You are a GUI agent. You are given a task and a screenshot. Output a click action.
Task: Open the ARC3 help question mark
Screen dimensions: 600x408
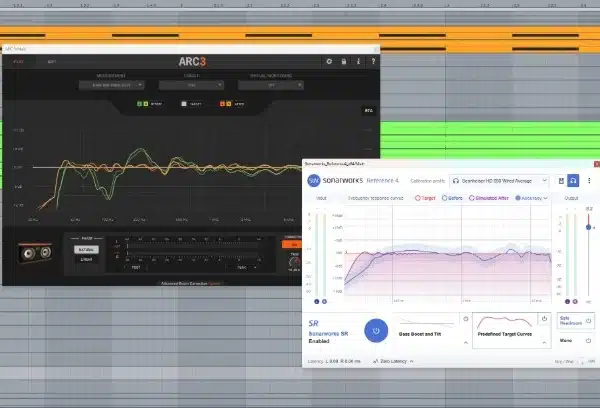(373, 61)
